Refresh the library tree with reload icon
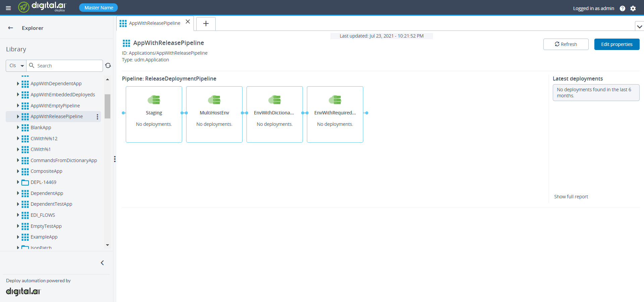Viewport: 644px width, 302px height. [x=108, y=65]
